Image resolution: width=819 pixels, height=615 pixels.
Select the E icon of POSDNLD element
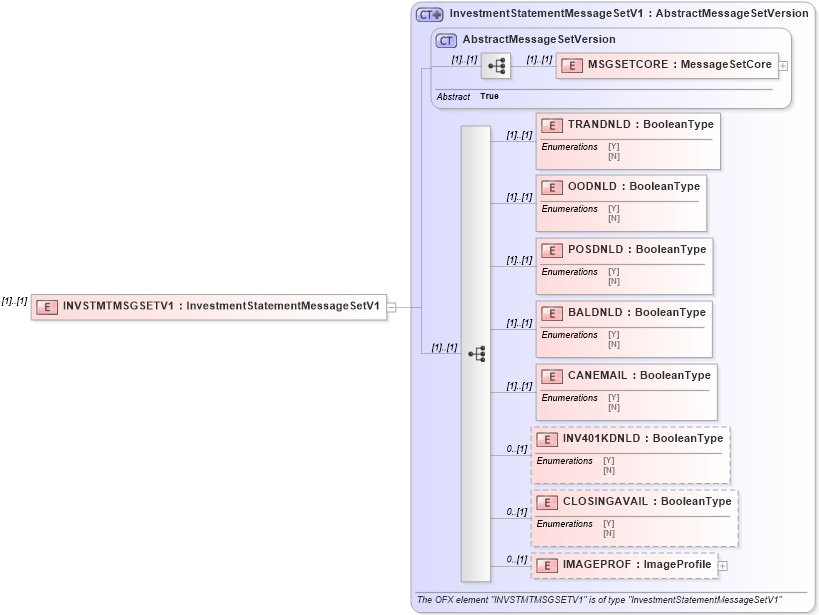pos(551,250)
